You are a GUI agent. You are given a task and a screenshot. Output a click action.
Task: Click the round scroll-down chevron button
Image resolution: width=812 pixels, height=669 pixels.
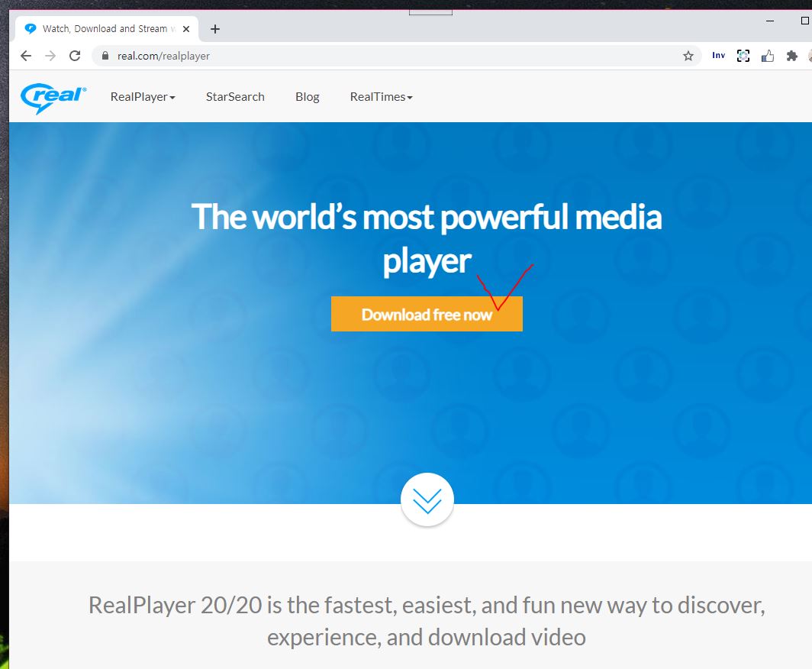427,499
